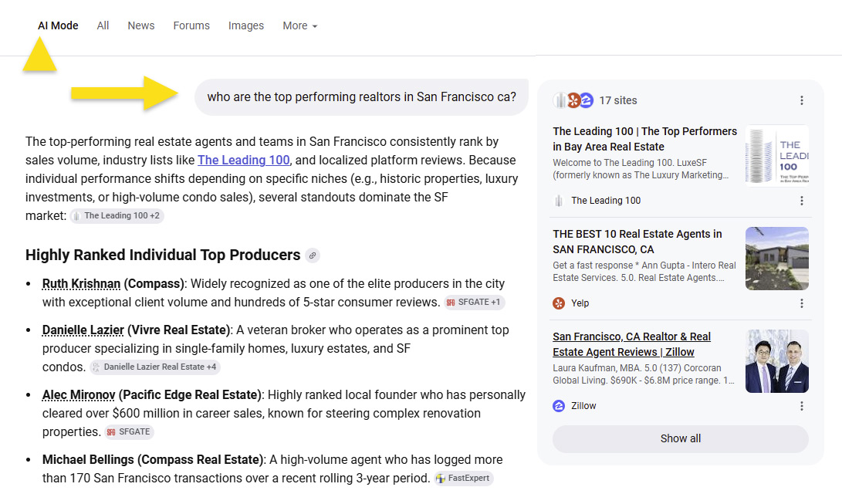This screenshot has width=842, height=504.
Task: Click 'Welcome to The Leading 100' snippet
Action: (x=641, y=169)
